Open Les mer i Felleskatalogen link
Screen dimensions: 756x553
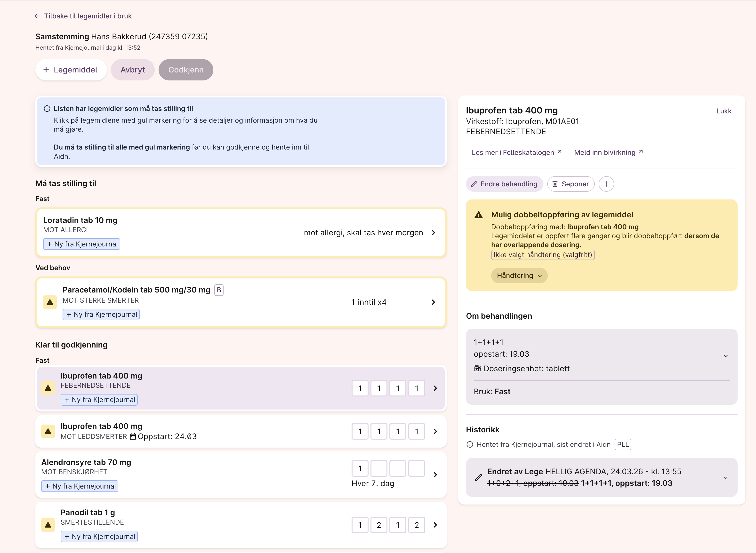tap(516, 152)
